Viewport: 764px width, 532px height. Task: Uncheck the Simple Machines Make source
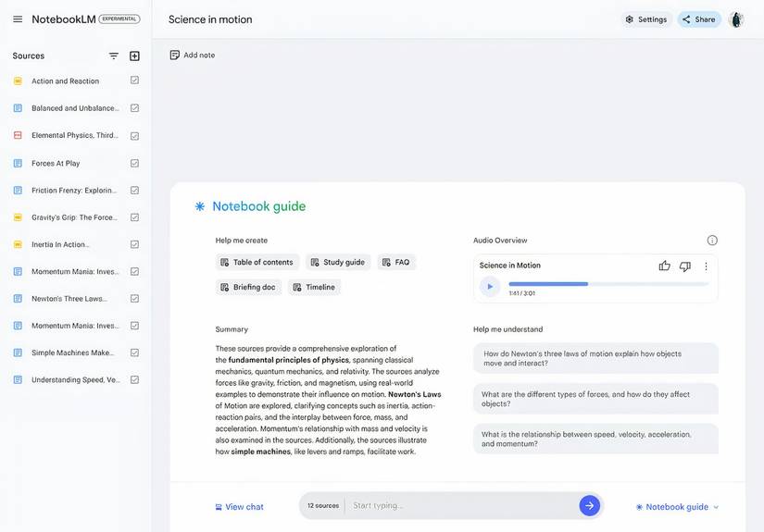(x=135, y=353)
